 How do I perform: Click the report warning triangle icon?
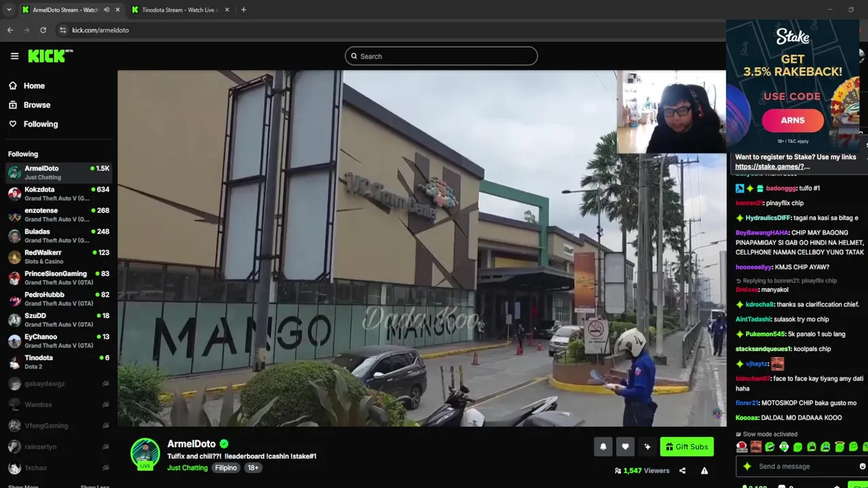click(705, 471)
